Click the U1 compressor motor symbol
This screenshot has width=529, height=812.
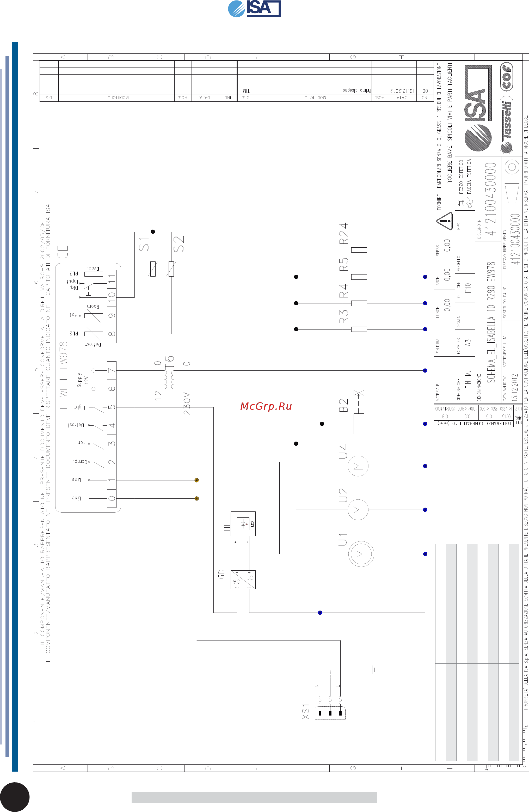361,554
